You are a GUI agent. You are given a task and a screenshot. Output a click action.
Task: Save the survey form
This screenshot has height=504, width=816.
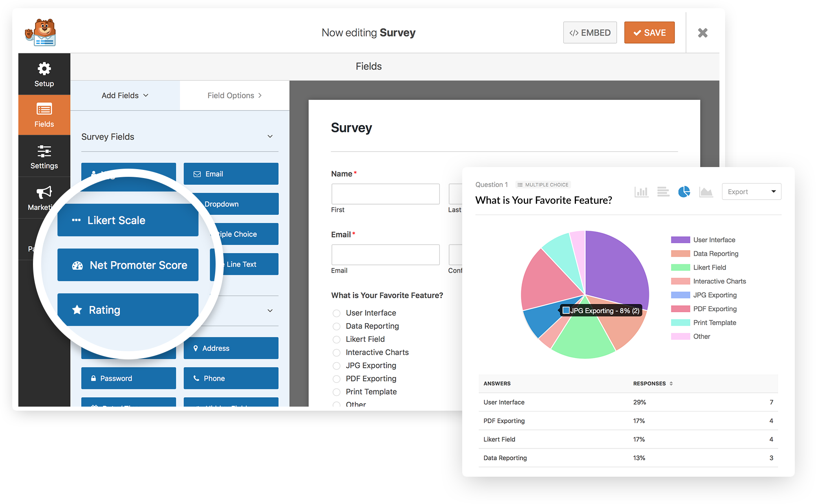click(x=649, y=32)
